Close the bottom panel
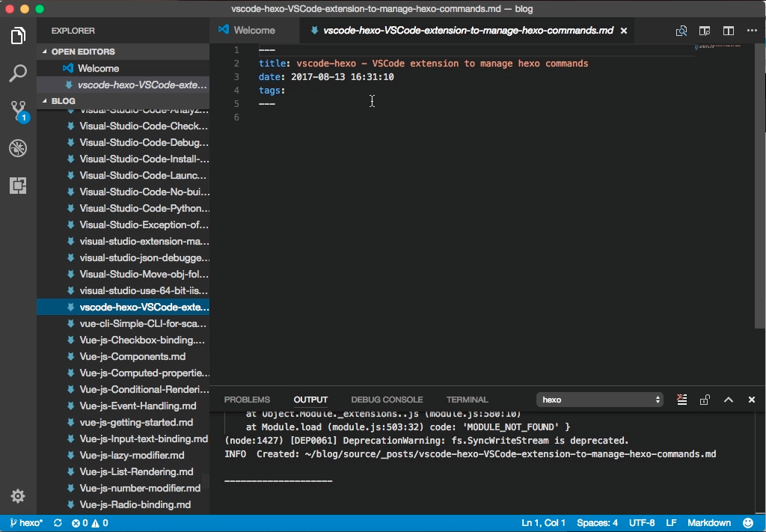This screenshot has height=532, width=766. point(752,400)
